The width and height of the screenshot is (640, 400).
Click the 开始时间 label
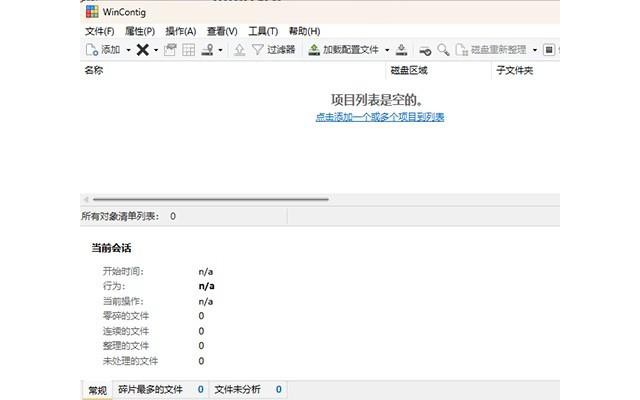point(123,271)
